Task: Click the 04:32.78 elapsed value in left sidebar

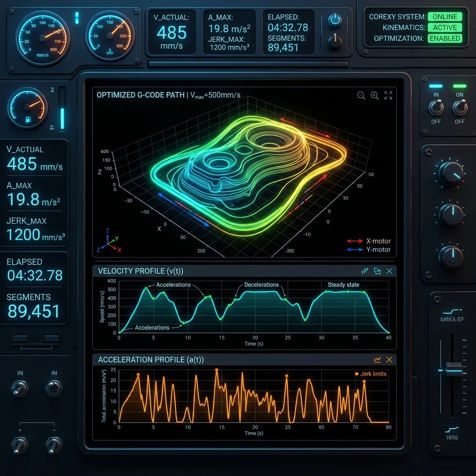Action: click(x=35, y=275)
